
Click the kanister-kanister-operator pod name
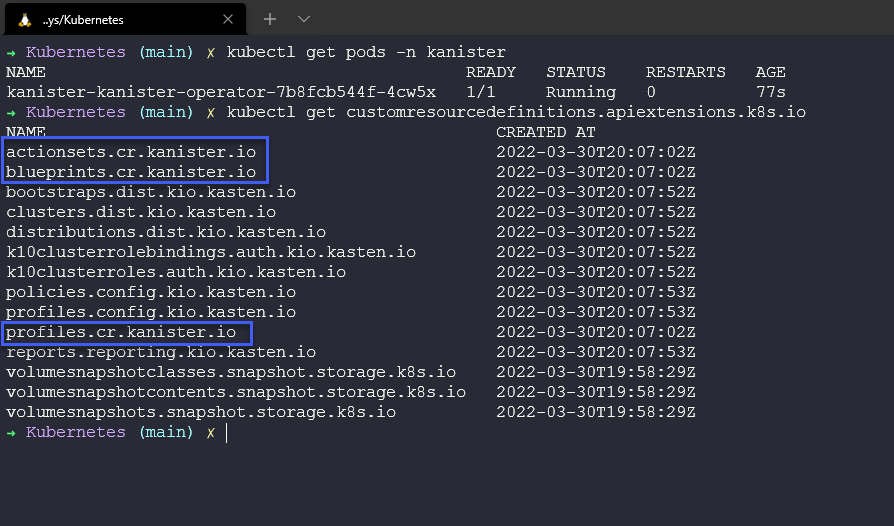pyautogui.click(x=220, y=92)
